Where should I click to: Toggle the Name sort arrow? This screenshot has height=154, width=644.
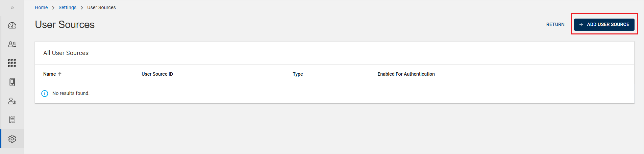click(x=60, y=74)
